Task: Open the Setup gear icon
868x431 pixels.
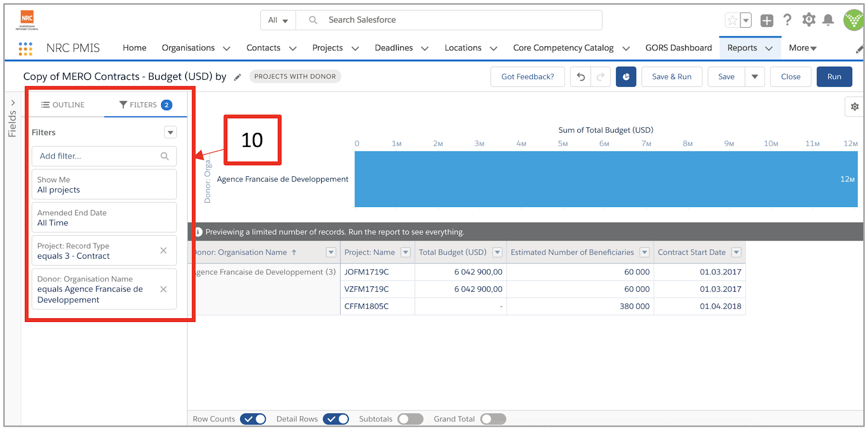Action: (x=809, y=20)
